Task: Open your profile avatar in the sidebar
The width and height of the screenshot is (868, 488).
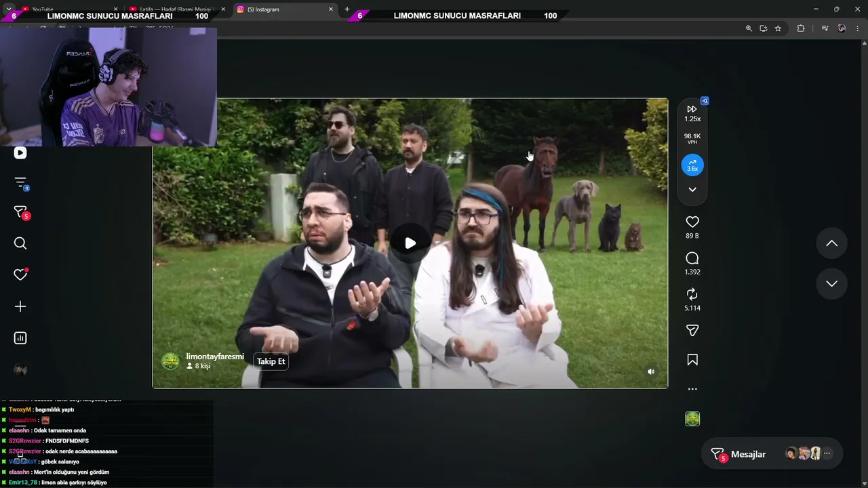Action: tap(20, 369)
